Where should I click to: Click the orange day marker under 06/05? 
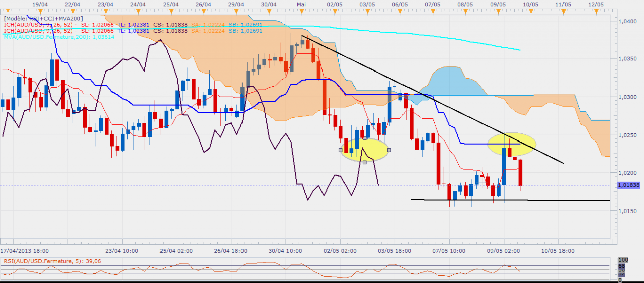point(399,10)
